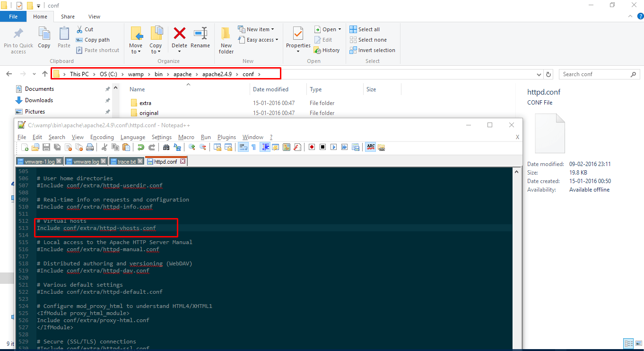Click Invert selection in the ribbon

pos(372,50)
